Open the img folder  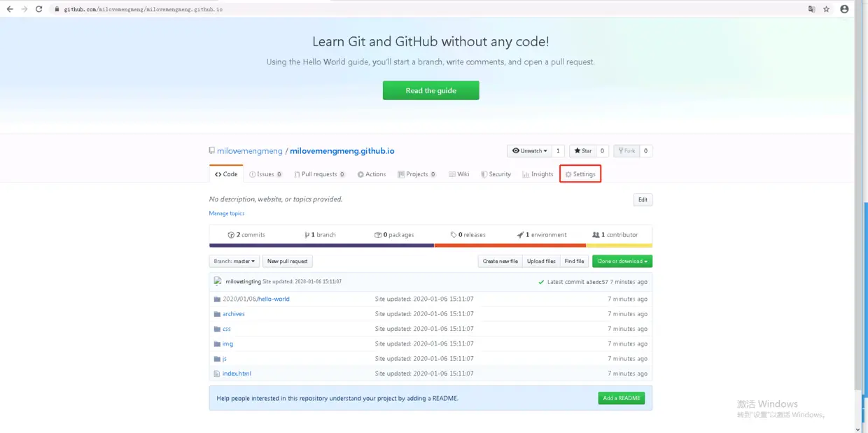tap(227, 343)
